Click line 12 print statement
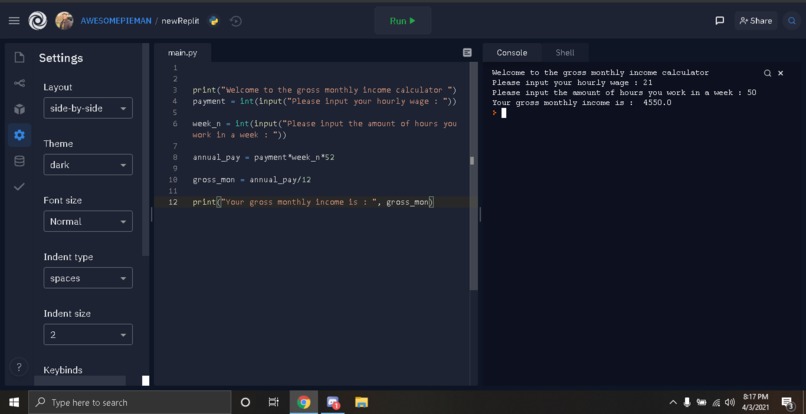 313,202
